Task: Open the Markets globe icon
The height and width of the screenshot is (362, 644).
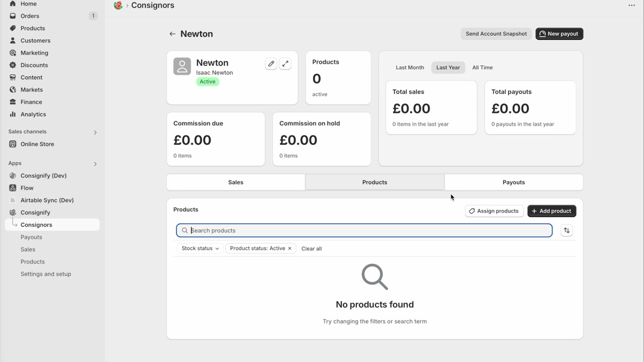Action: (x=13, y=89)
